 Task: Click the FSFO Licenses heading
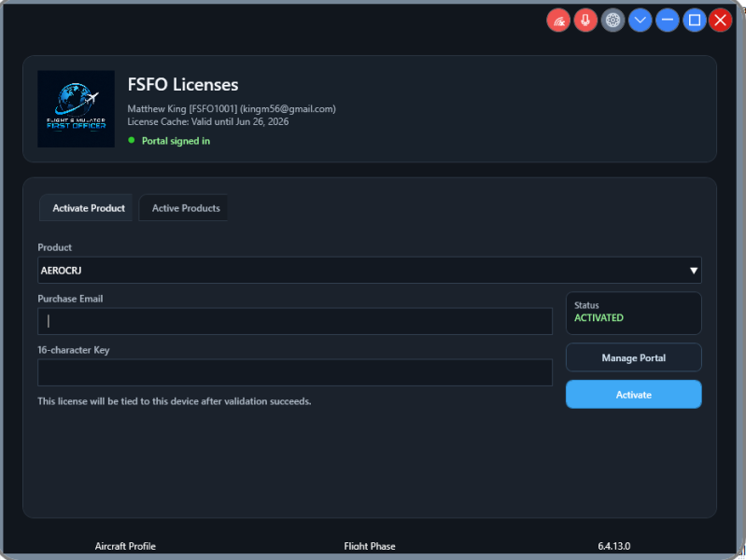(x=183, y=85)
